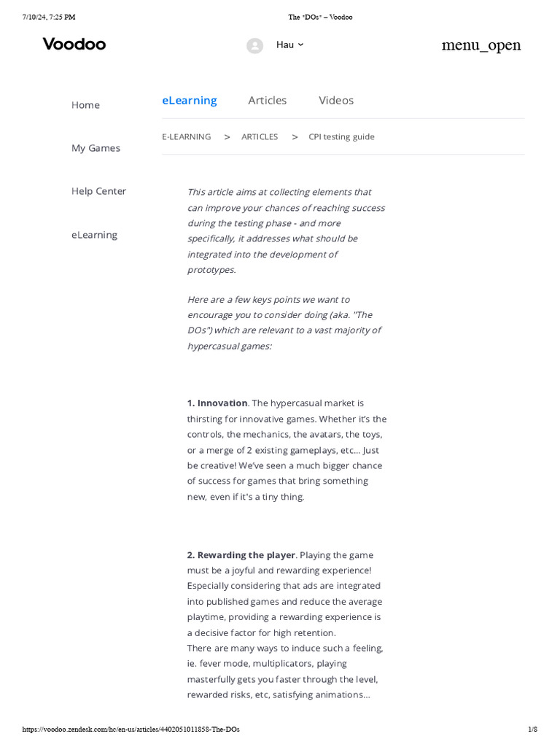The height and width of the screenshot is (747, 560).
Task: Switch to the Articles tab
Action: [x=267, y=101]
